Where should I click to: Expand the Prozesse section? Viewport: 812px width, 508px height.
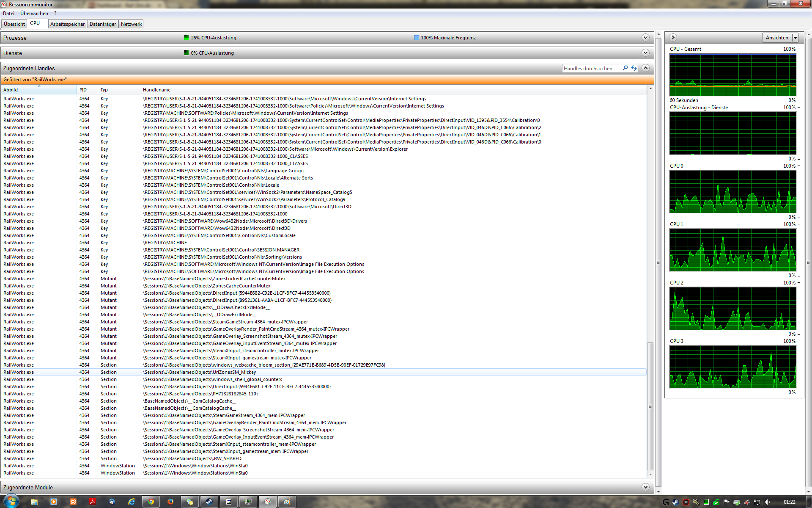[x=645, y=38]
